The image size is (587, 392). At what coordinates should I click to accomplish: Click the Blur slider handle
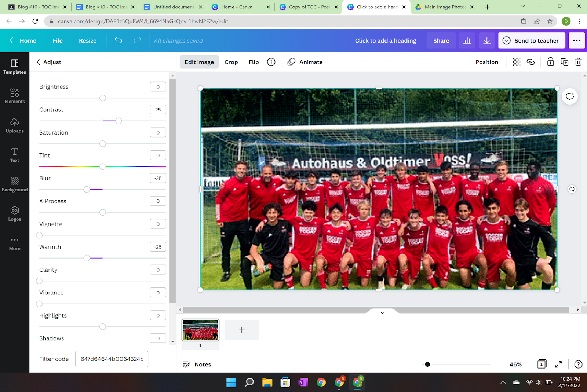pos(87,189)
